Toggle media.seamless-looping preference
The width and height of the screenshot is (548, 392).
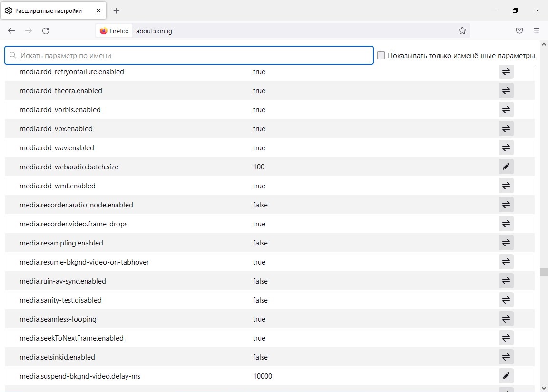click(506, 319)
